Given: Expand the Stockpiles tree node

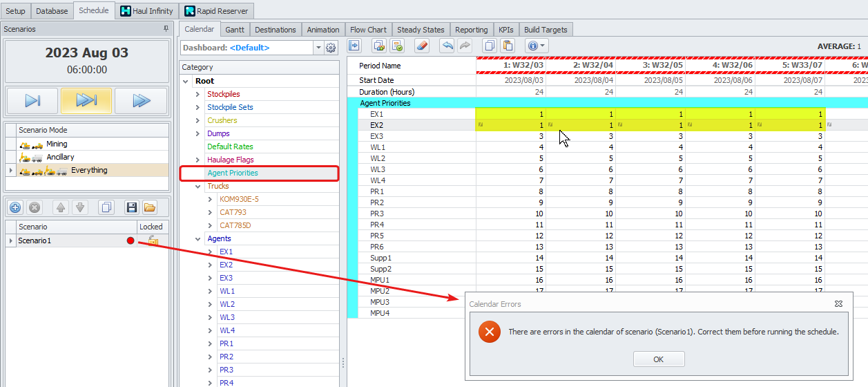Looking at the screenshot, I should click(x=197, y=94).
